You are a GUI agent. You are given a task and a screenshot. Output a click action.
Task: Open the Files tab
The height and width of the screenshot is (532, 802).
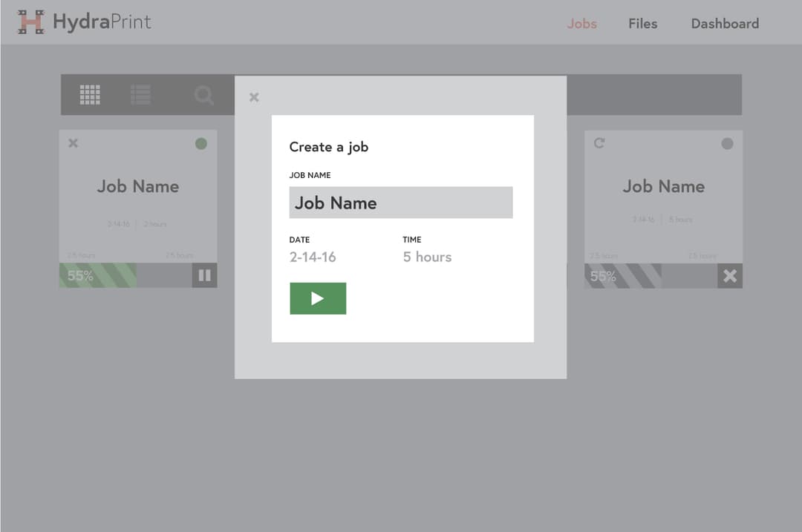tap(642, 24)
